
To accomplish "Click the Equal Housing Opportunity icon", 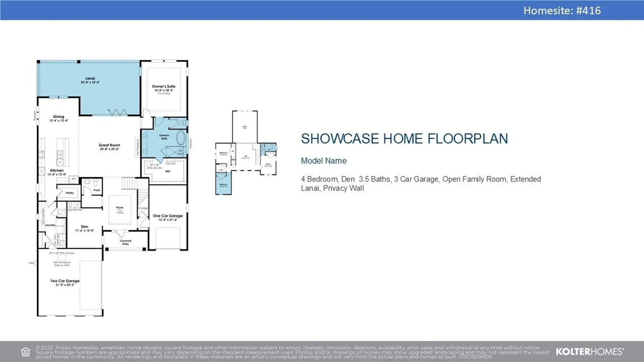I will pos(25,352).
